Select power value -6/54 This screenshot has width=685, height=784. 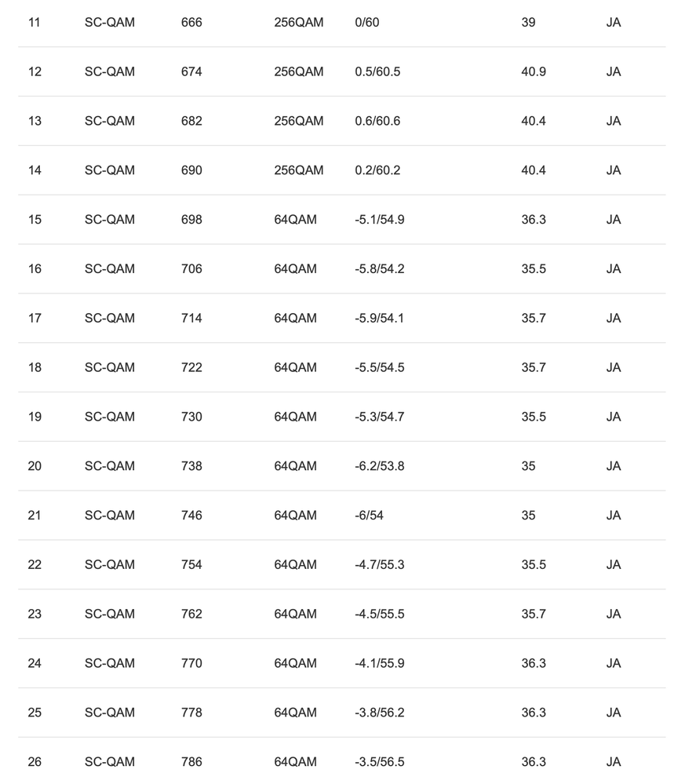pyautogui.click(x=369, y=516)
